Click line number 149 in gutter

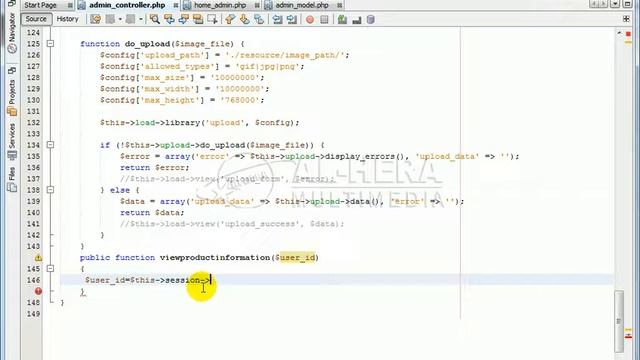[33, 313]
